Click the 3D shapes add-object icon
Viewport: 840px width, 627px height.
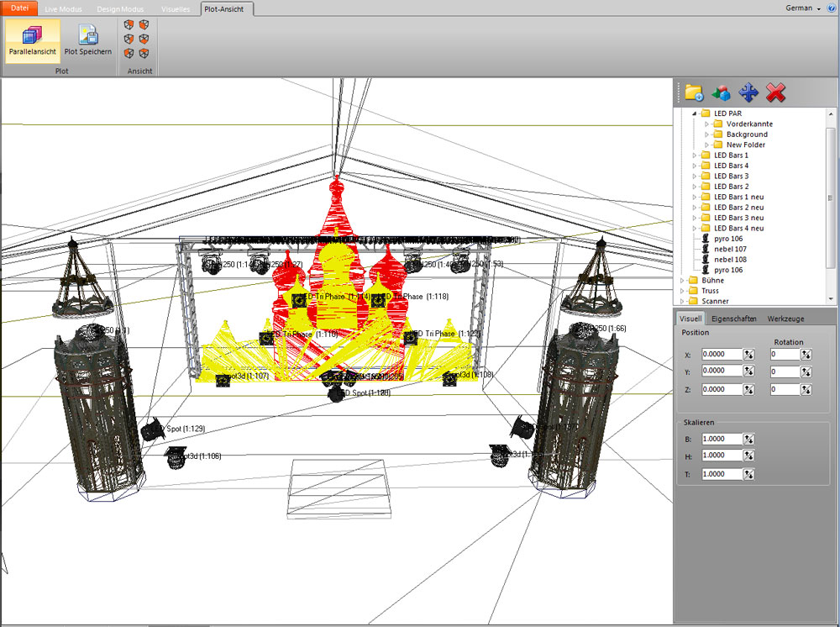pyautogui.click(x=721, y=92)
